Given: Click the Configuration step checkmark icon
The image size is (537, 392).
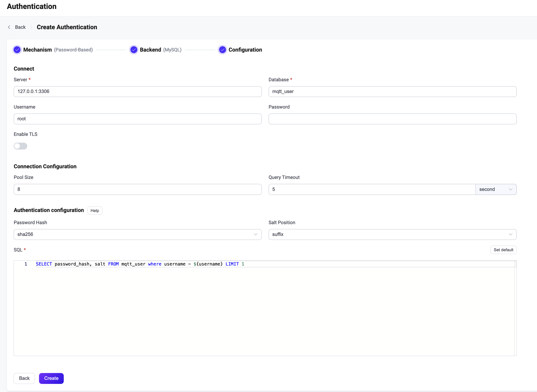Looking at the screenshot, I should point(222,50).
